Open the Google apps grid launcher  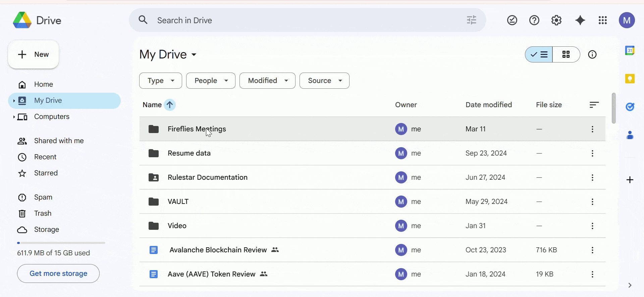602,20
